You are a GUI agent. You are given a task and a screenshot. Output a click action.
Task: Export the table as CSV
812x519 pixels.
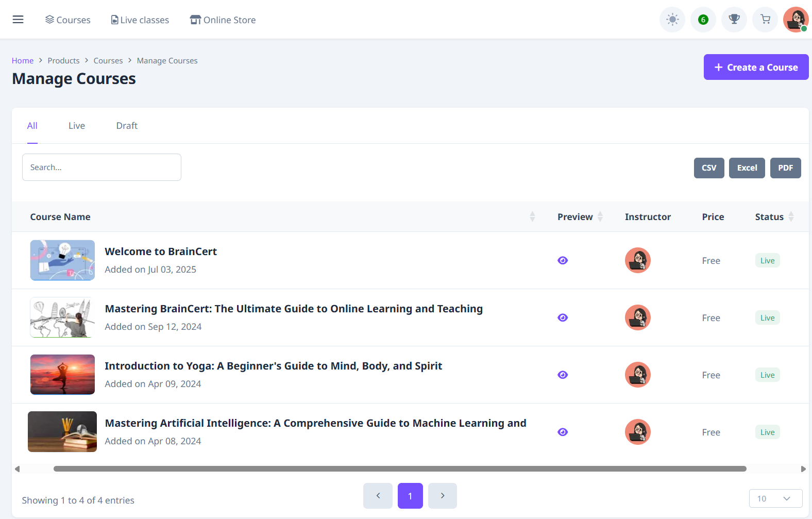pyautogui.click(x=709, y=168)
